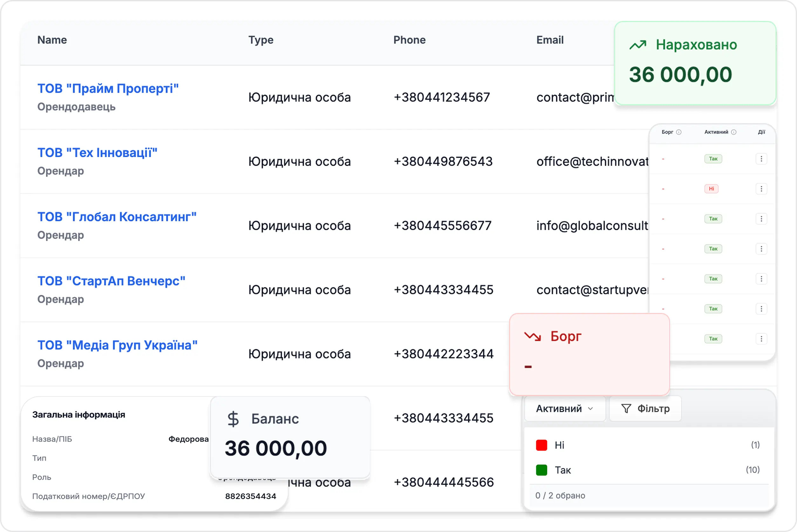Open three-dot actions menu in last row

tap(761, 339)
